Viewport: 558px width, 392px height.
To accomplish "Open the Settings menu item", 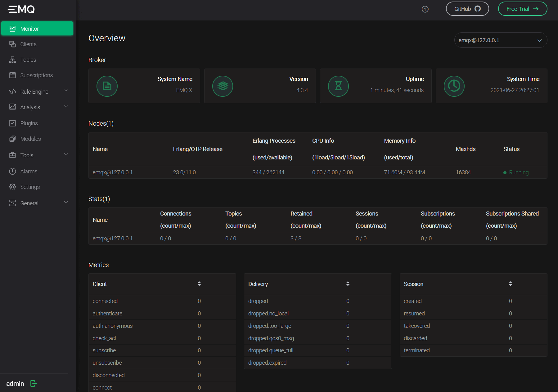I will point(37,187).
